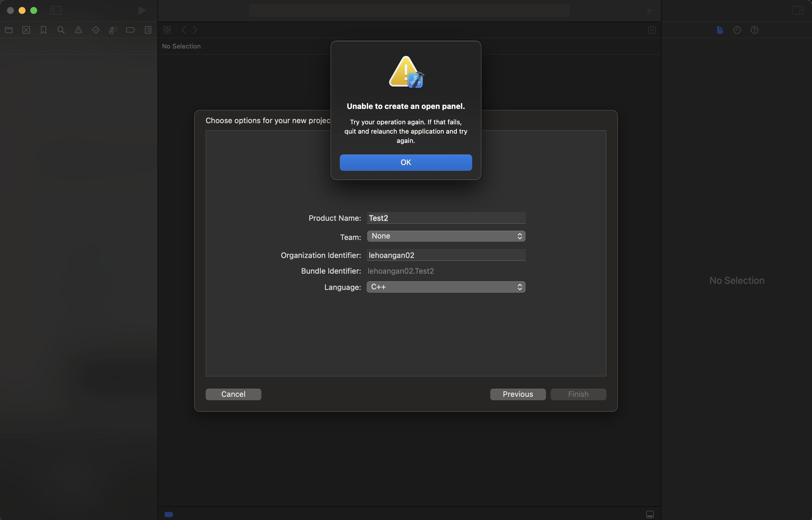Open the Report navigator list icon
This screenshot has height=520, width=812.
coord(148,30)
